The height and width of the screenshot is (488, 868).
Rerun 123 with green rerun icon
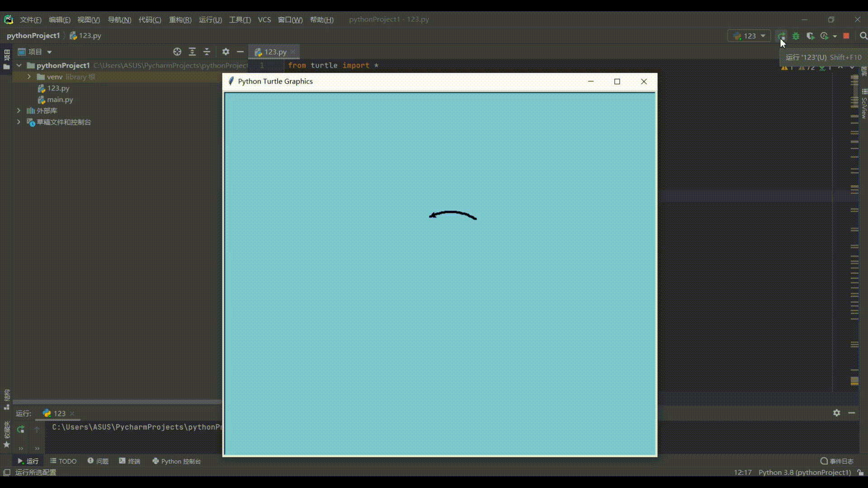[20, 429]
